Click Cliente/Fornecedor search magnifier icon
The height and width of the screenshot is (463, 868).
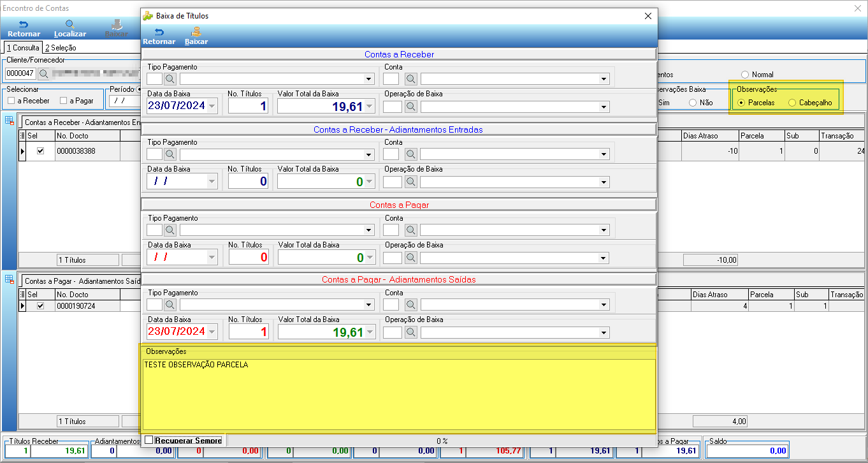[44, 73]
